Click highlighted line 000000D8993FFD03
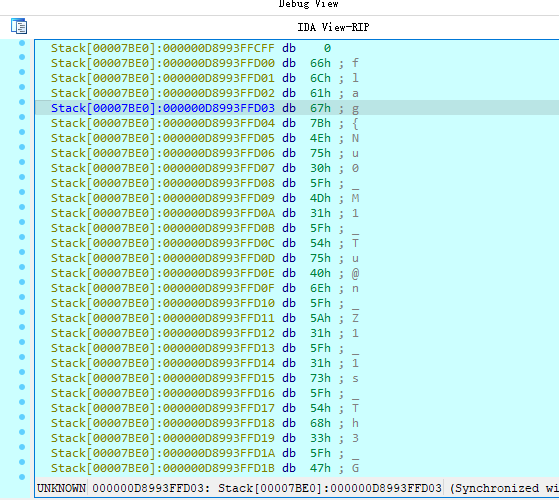559x500 pixels. [205, 108]
